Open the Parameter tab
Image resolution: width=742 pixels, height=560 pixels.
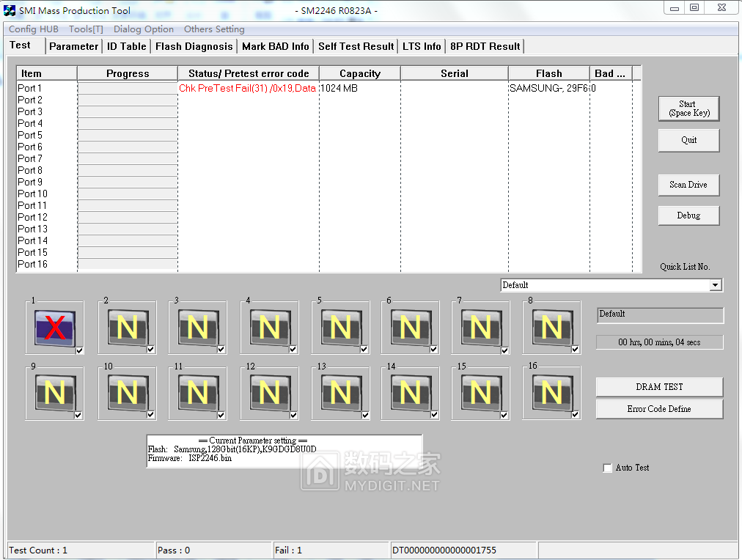tap(73, 46)
